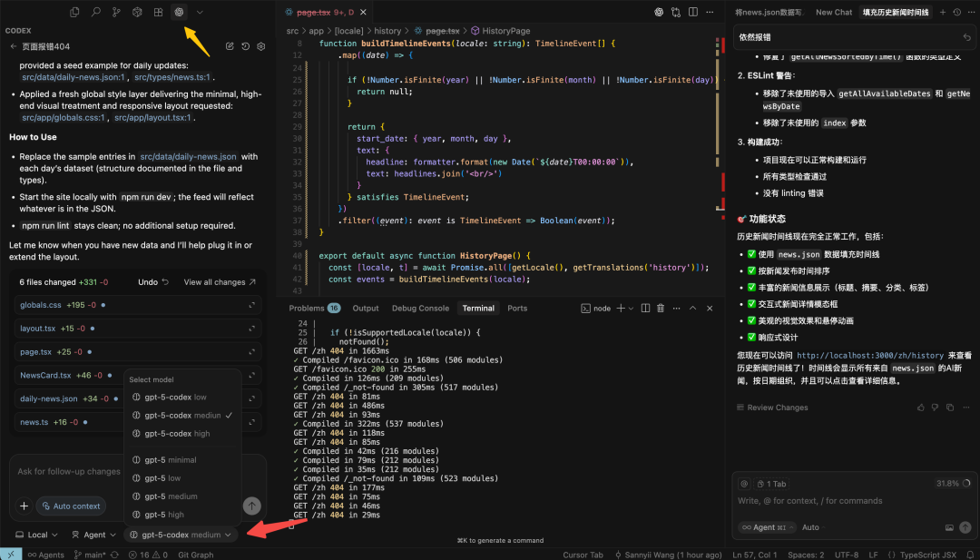980x560 pixels.
Task: Switch to the Problems tab
Action: (307, 309)
